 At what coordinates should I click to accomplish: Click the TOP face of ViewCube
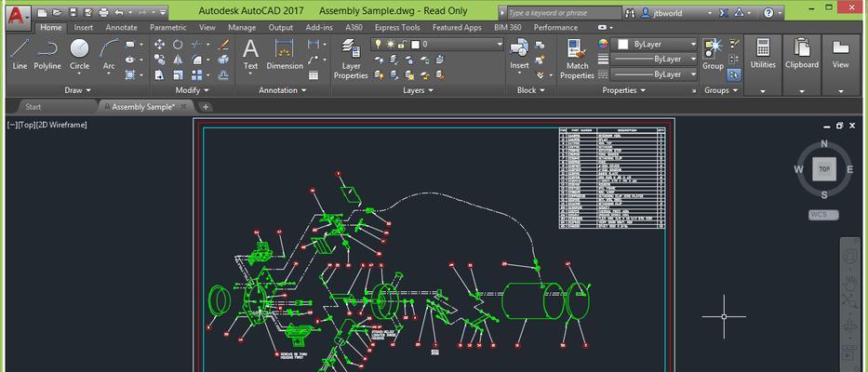(823, 169)
